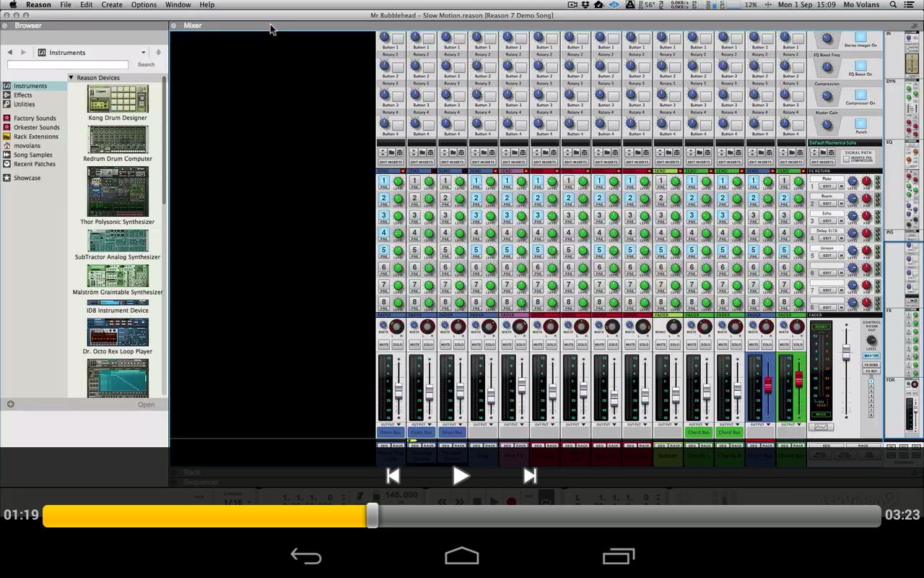Toggle the EQ Boost On button

point(860,66)
